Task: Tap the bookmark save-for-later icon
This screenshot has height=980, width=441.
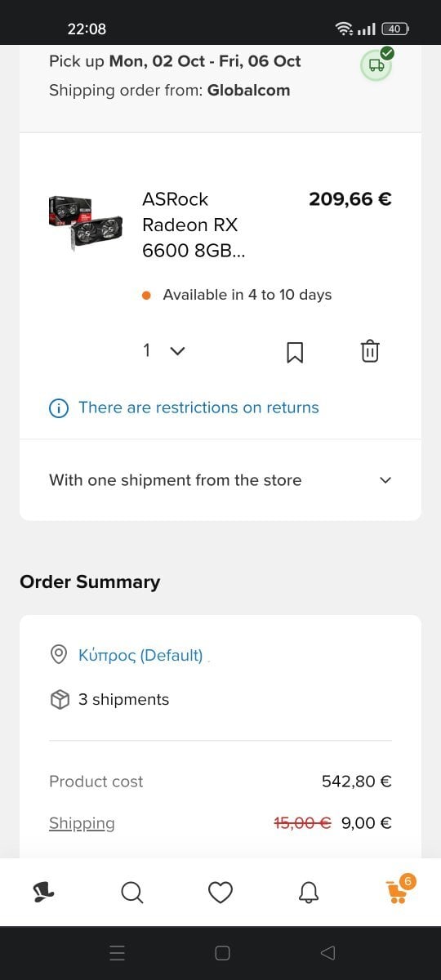Action: [295, 351]
